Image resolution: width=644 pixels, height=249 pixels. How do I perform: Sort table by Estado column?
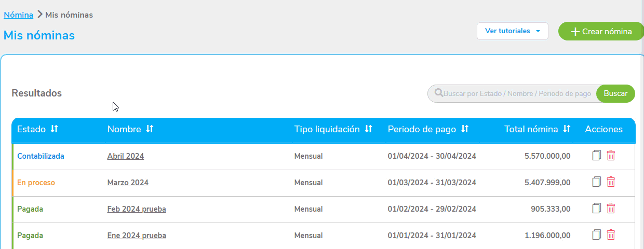click(x=54, y=129)
